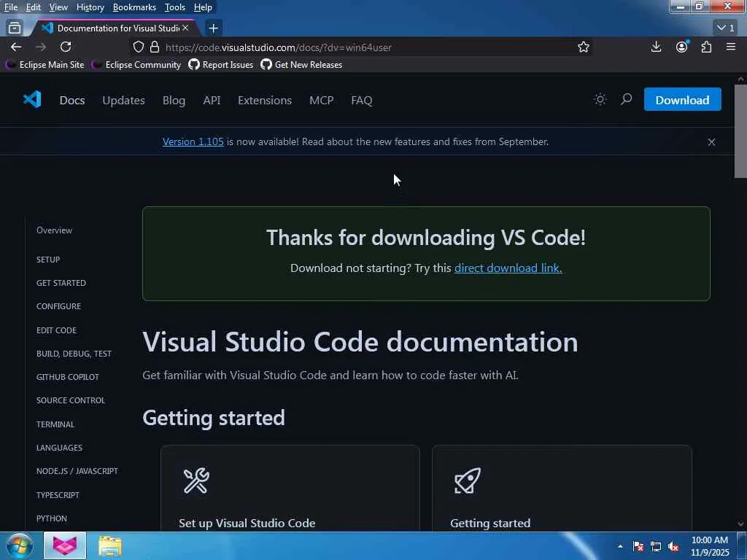747x560 pixels.
Task: Open the View menu
Action: [x=58, y=7]
